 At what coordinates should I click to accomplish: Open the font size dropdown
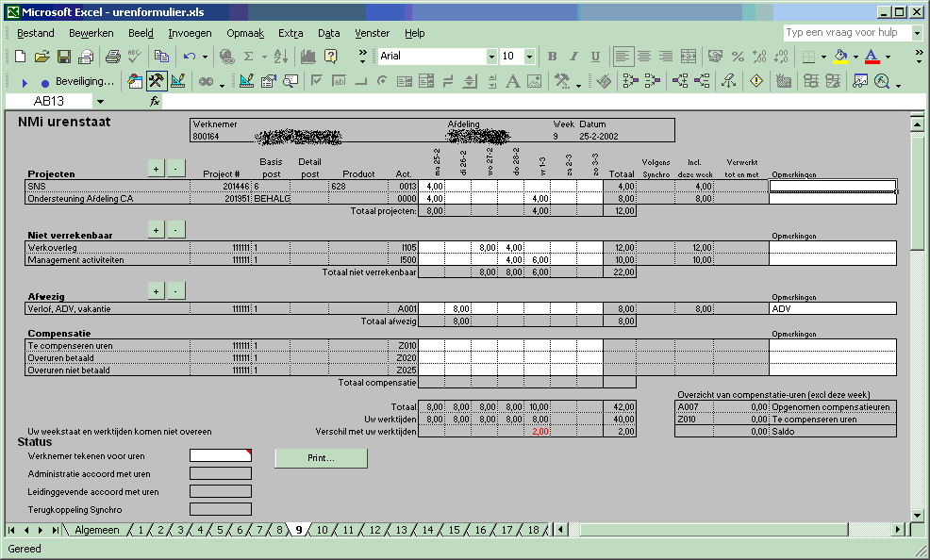click(530, 57)
